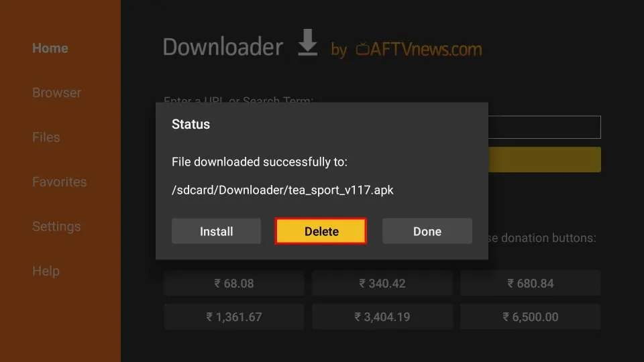The height and width of the screenshot is (362, 644).
Task: Click the URL or search term field
Action: click(545, 127)
